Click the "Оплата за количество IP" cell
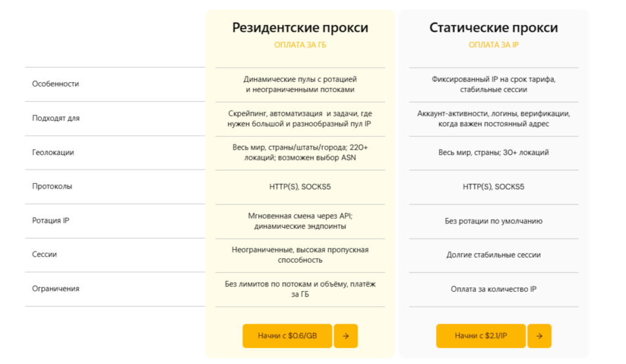Viewport: 626px width, 364px height. click(493, 289)
